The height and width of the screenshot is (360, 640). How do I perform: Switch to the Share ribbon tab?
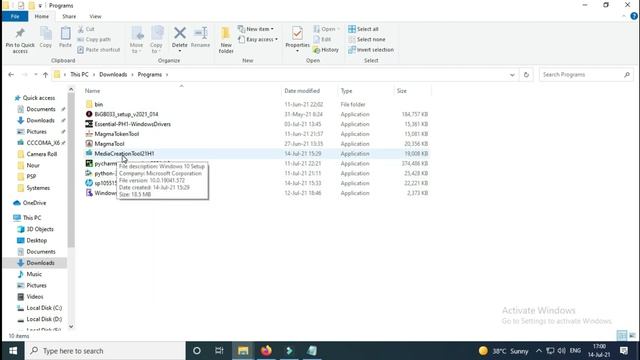[x=69, y=16]
